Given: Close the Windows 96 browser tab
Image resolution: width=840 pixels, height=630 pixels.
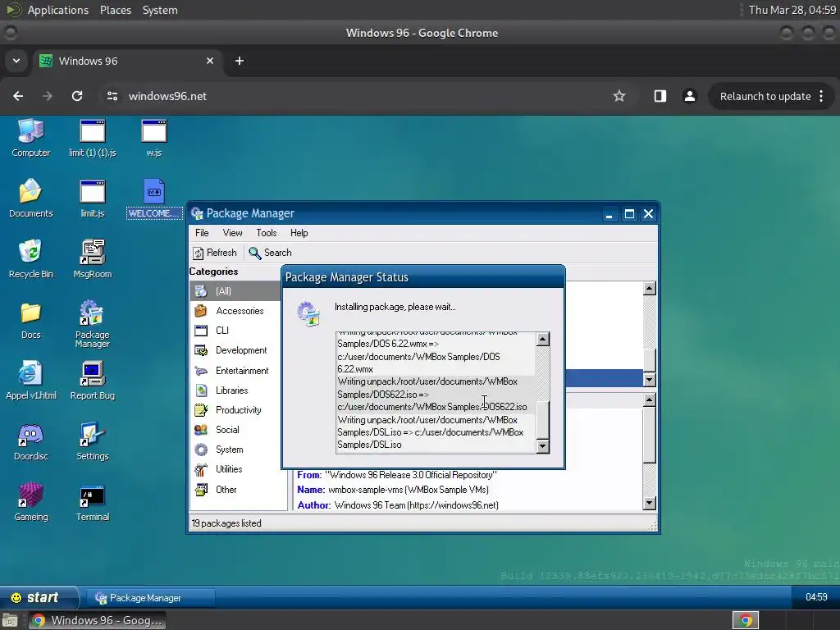Looking at the screenshot, I should [x=210, y=61].
